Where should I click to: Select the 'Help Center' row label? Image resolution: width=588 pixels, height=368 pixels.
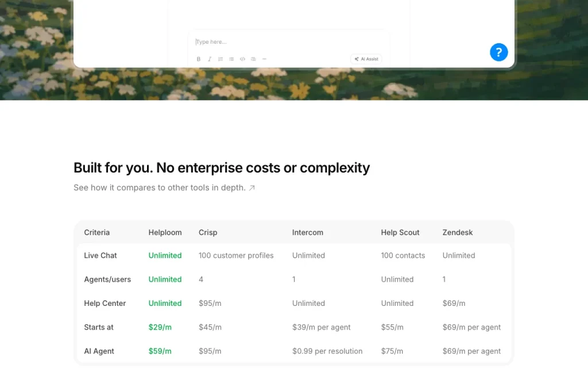click(x=105, y=304)
